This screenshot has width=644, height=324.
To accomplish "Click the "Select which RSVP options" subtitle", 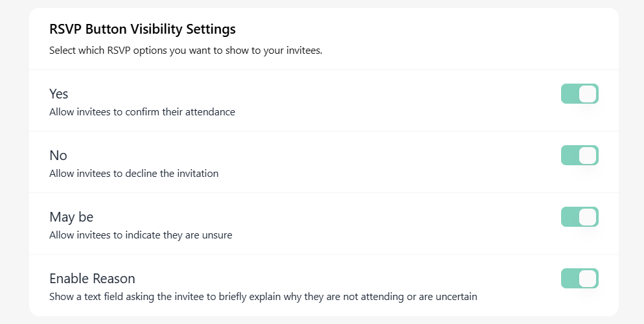I will [185, 50].
